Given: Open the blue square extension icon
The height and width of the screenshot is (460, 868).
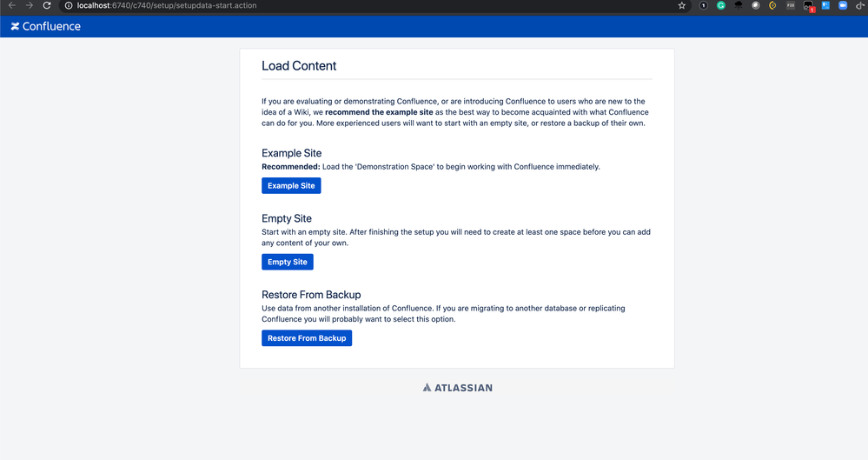Looking at the screenshot, I should 825,5.
